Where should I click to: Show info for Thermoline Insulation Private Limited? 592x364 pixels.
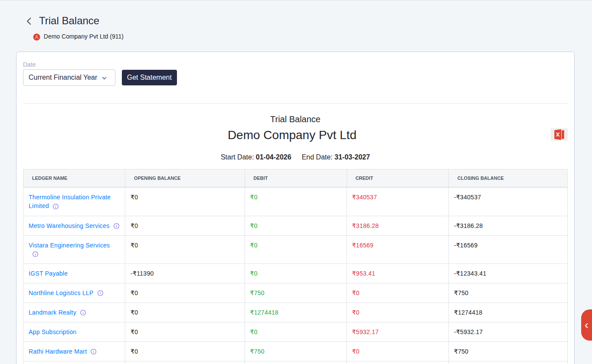[x=56, y=206]
